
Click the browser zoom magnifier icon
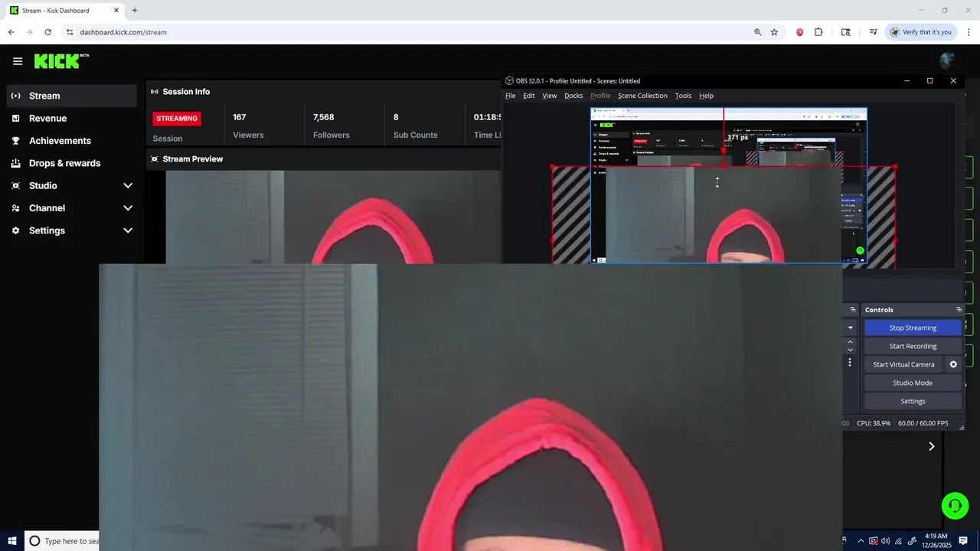pyautogui.click(x=757, y=32)
